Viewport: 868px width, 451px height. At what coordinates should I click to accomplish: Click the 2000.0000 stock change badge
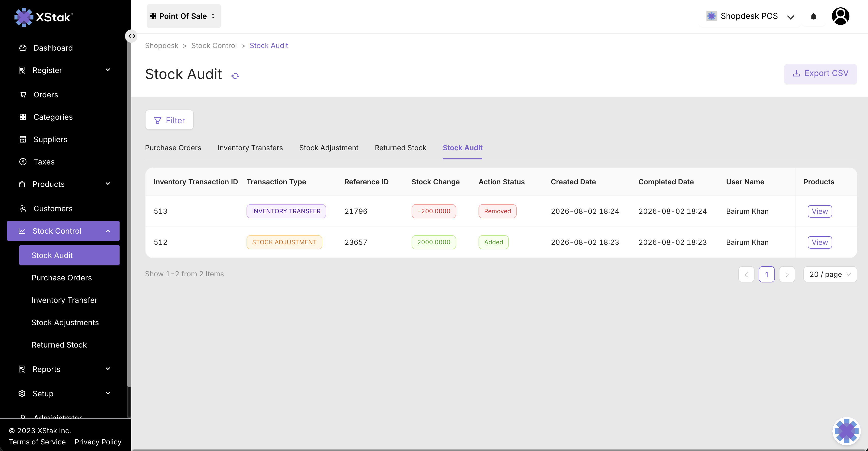(434, 242)
